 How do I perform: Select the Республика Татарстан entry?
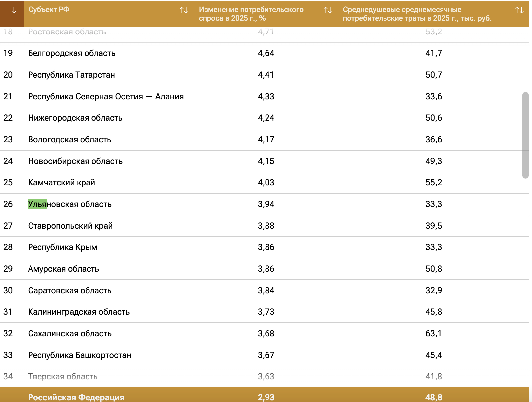[x=71, y=75]
